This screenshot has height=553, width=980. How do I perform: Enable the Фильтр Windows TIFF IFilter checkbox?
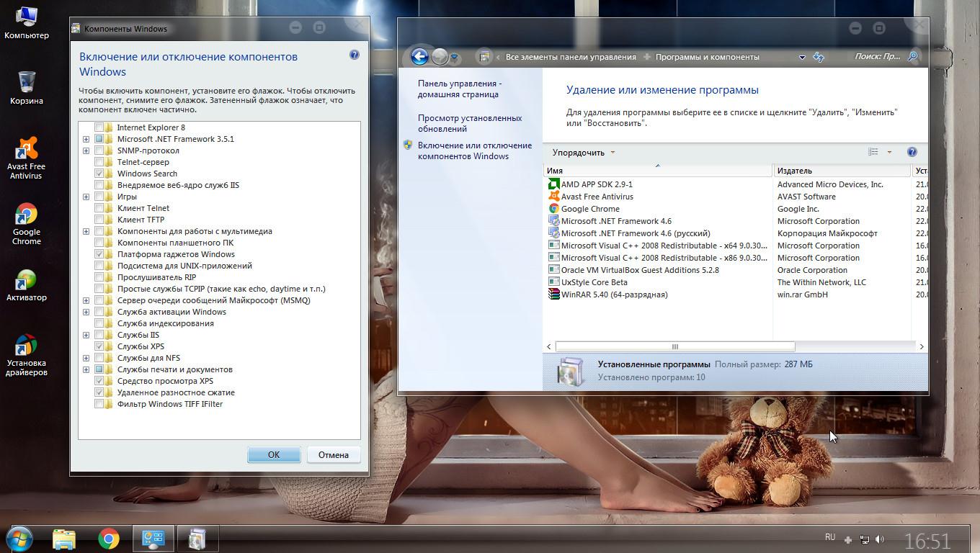99,404
